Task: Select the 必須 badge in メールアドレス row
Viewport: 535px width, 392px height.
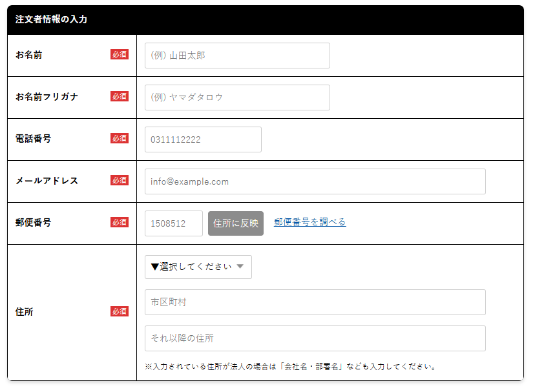Action: click(120, 181)
